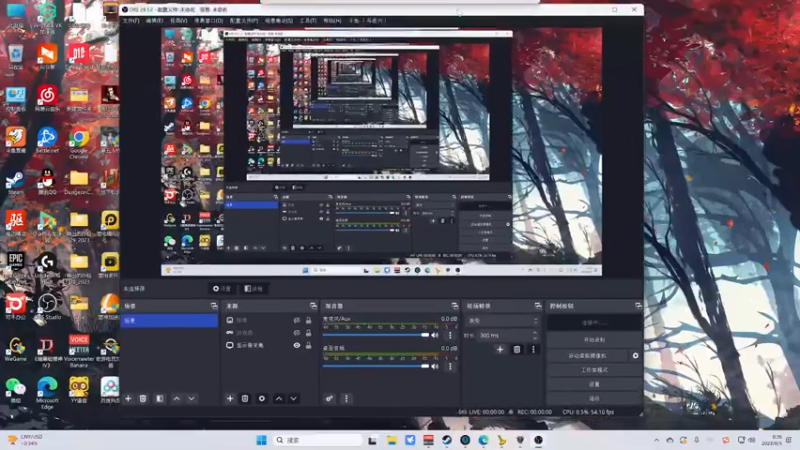The image size is (800, 450).
Task: Open 场景集合(S) menu in OBS
Action: (279, 20)
